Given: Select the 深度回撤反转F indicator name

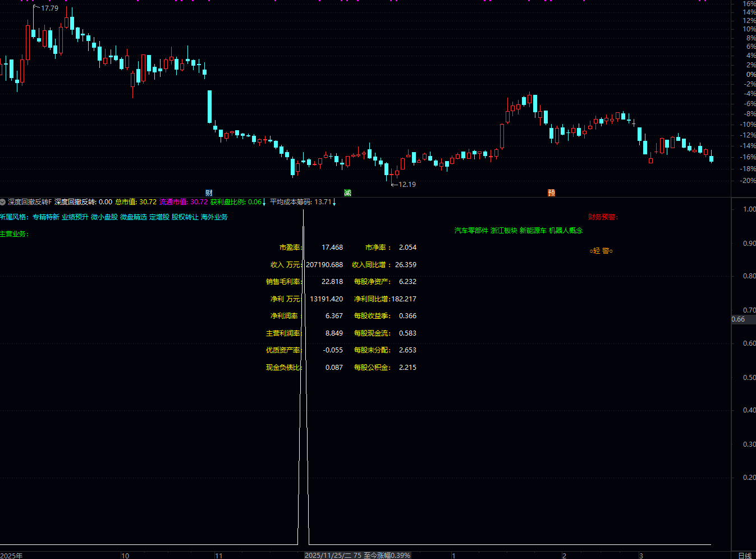Looking at the screenshot, I should coord(30,202).
